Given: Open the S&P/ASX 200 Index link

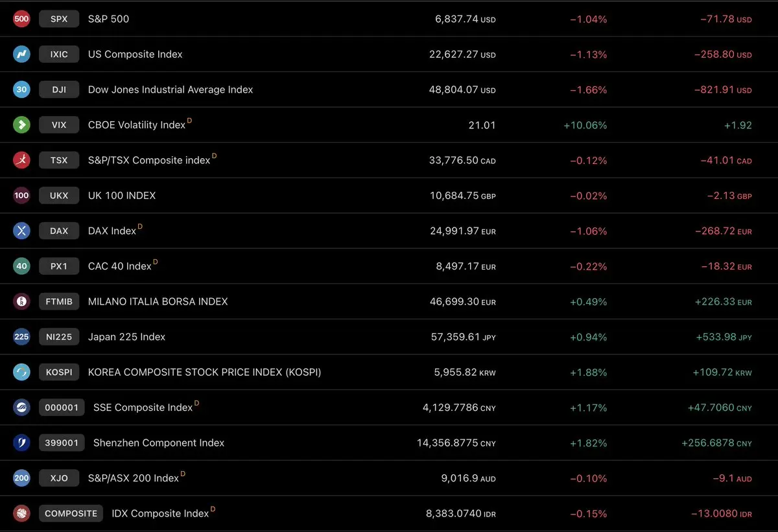Looking at the screenshot, I should [x=133, y=478].
